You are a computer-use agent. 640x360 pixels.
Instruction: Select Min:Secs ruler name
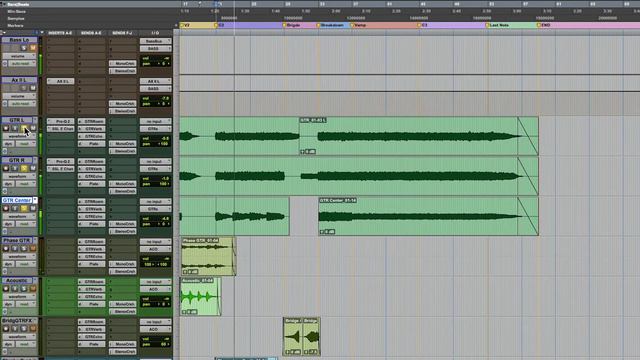[17, 11]
